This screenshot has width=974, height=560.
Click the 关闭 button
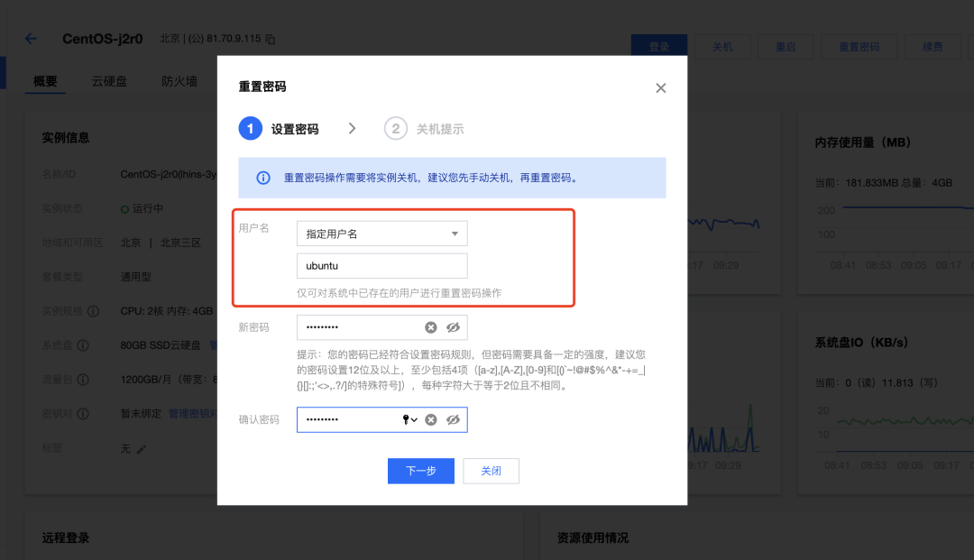(x=491, y=471)
